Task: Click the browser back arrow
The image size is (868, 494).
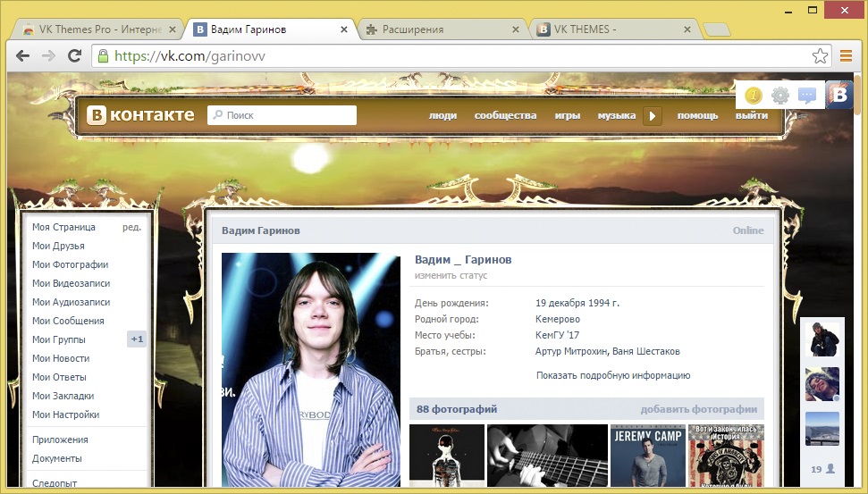Action: tap(22, 56)
